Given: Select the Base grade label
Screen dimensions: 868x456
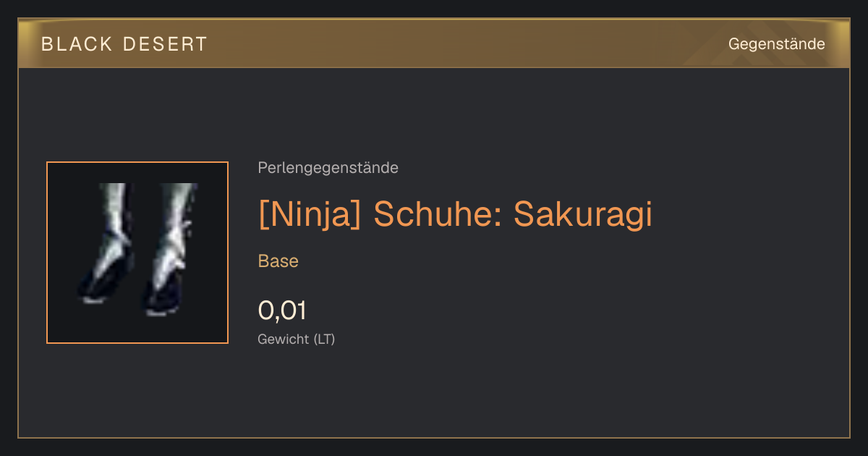Looking at the screenshot, I should tap(278, 261).
